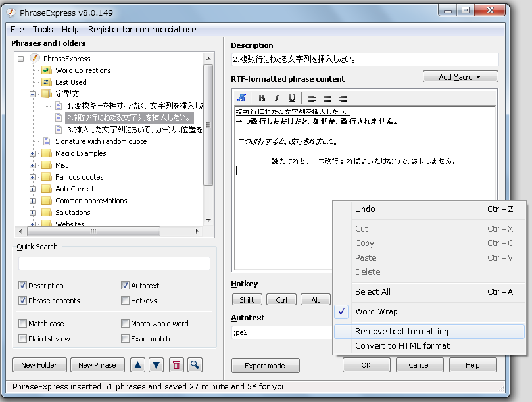Uncheck the Autotext search checkbox

[125, 286]
